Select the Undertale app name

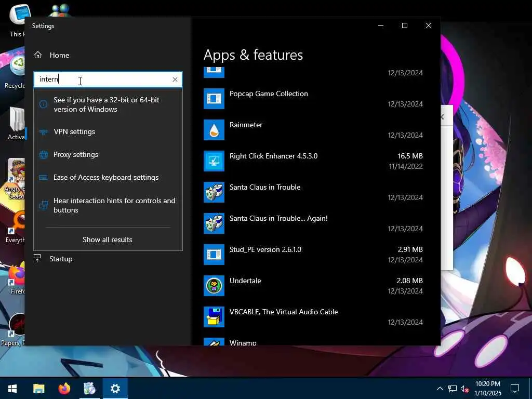pyautogui.click(x=245, y=281)
